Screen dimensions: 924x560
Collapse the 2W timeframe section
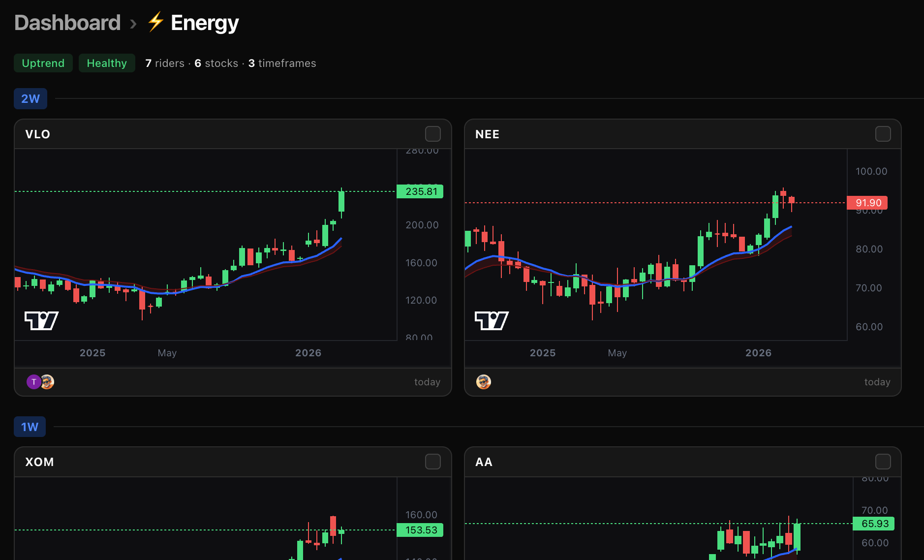pyautogui.click(x=30, y=98)
